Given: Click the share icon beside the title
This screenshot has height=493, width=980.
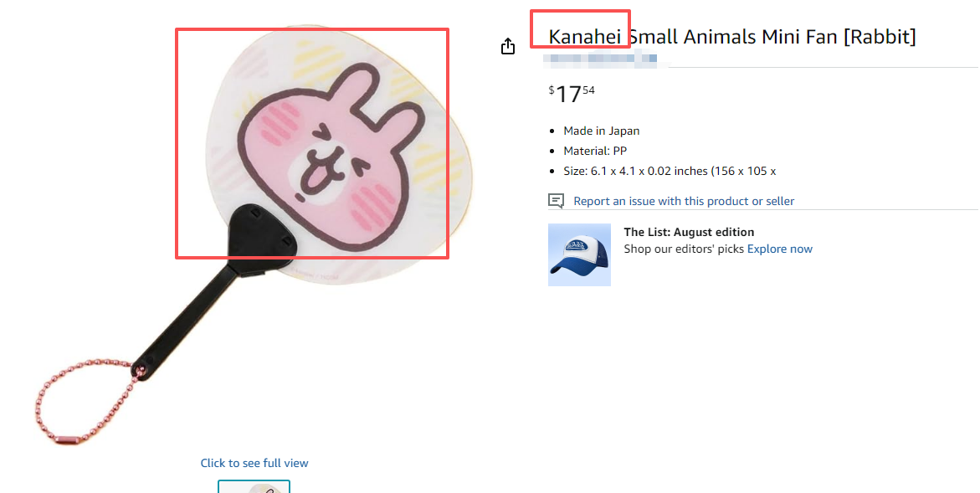Looking at the screenshot, I should (x=507, y=46).
